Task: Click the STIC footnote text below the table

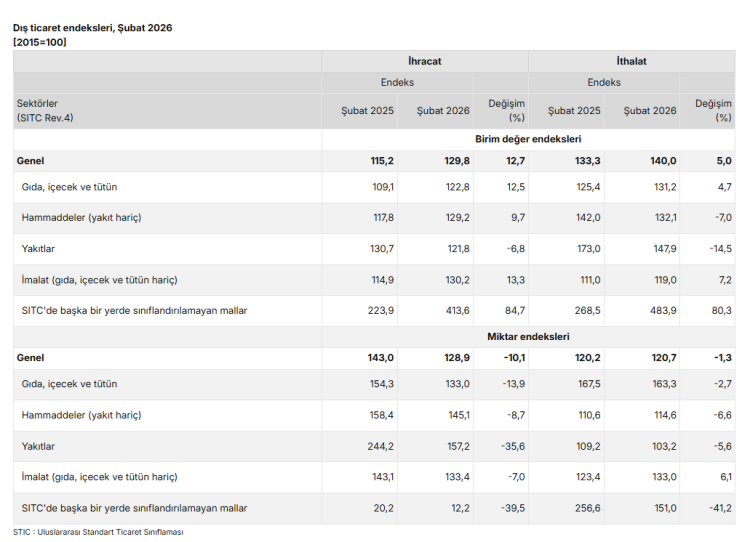Action: [97, 532]
